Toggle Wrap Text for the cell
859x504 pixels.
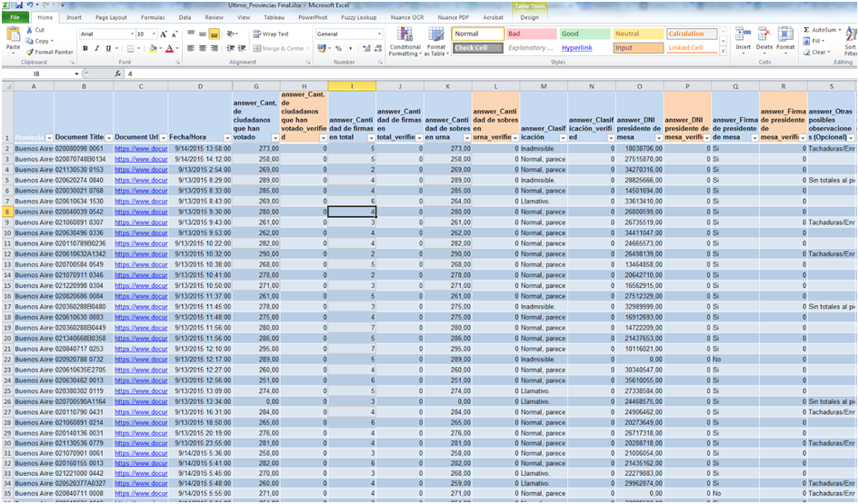pos(271,34)
